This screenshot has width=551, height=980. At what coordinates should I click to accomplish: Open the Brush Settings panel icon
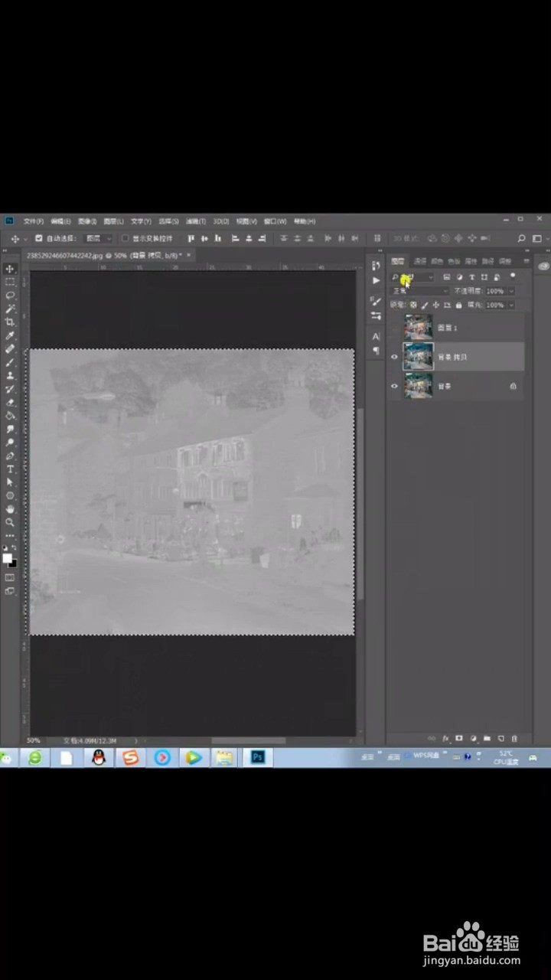point(376,300)
